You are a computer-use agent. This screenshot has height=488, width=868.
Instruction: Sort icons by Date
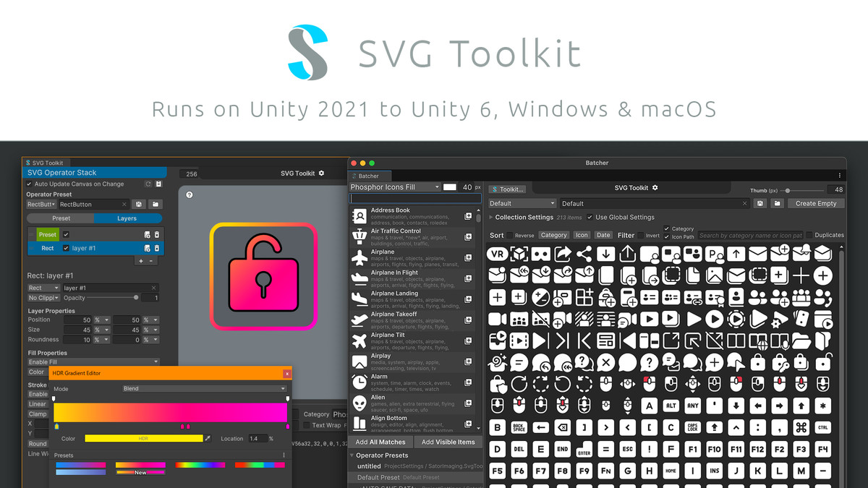point(603,235)
